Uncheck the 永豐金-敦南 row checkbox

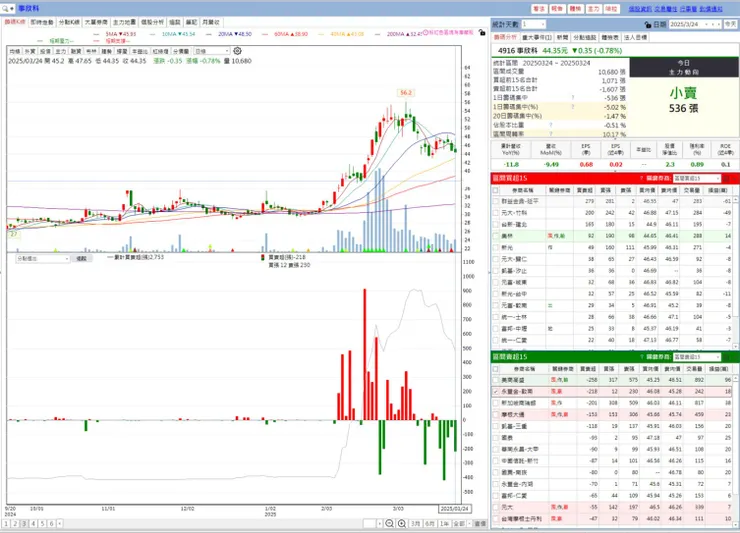point(496,391)
